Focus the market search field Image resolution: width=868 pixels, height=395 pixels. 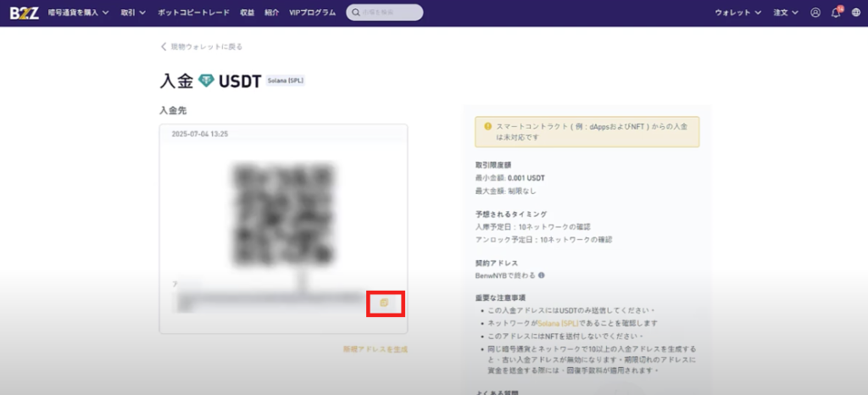pos(385,13)
